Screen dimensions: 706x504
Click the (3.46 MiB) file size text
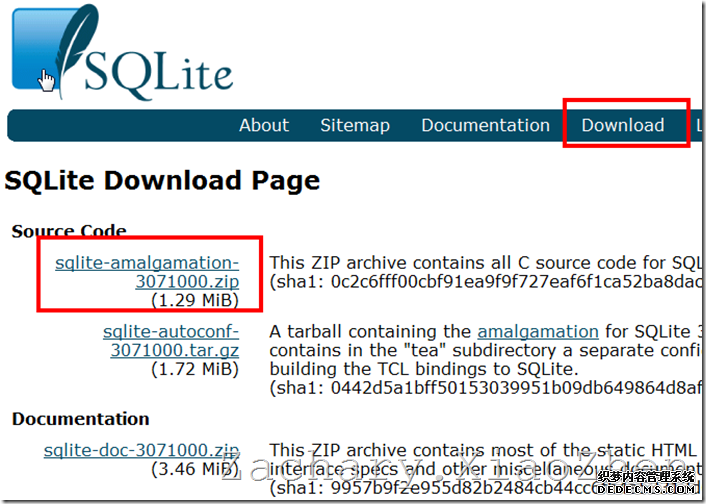coord(194,470)
